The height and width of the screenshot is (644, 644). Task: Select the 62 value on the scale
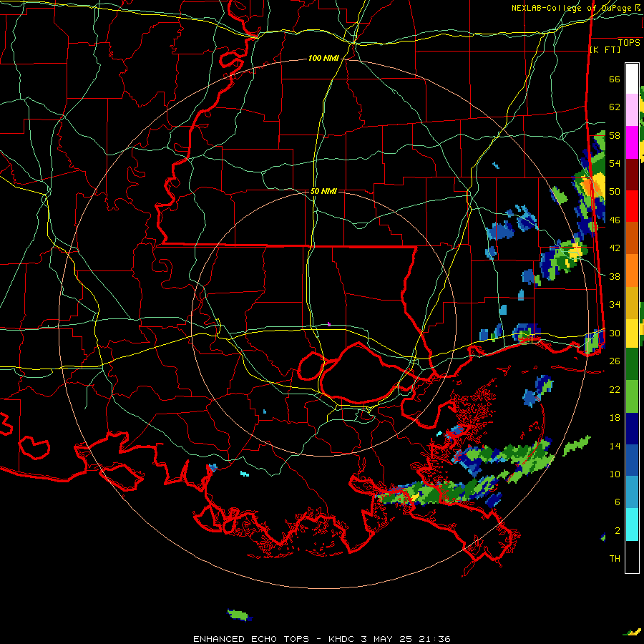pos(615,107)
